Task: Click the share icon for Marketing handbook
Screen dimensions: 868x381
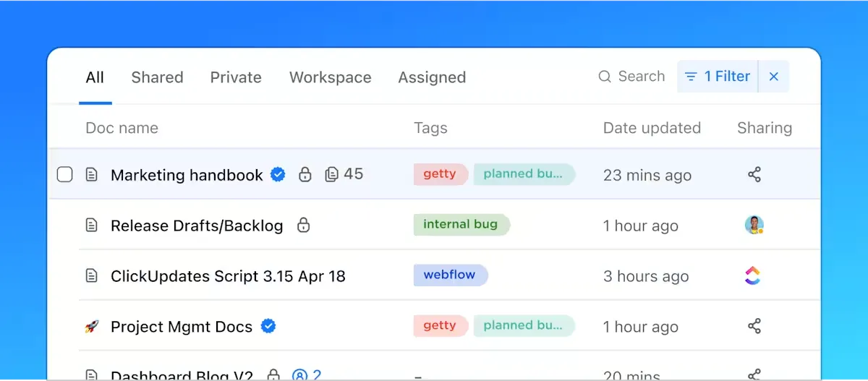Action: 754,174
